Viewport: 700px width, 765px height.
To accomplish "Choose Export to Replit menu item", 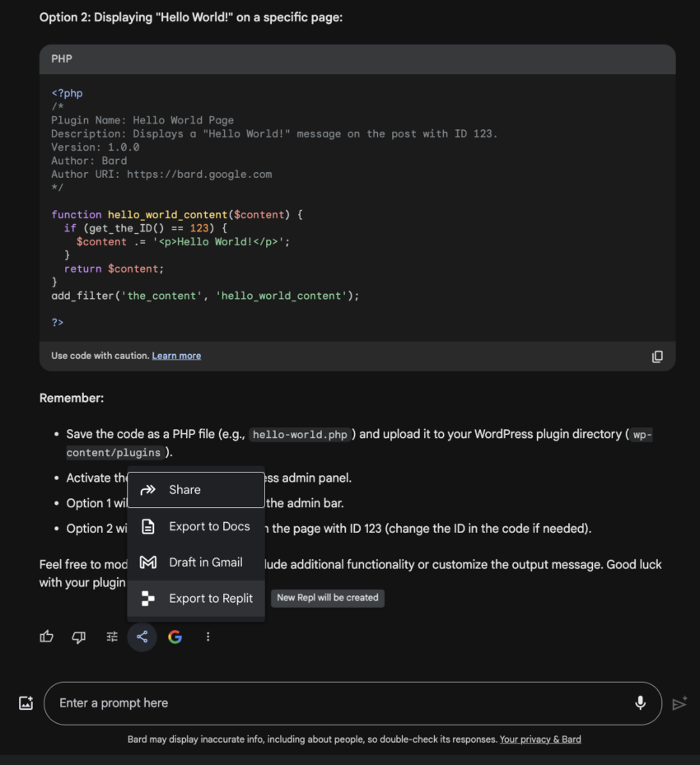I will point(196,599).
